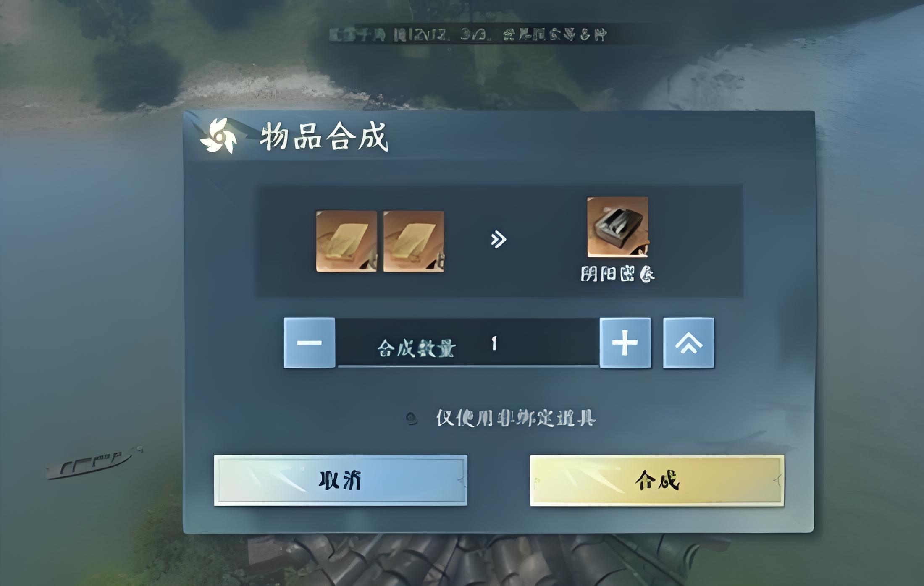This screenshot has height=586, width=924.
Task: Click the double arrow between materials and result
Action: pos(499,239)
